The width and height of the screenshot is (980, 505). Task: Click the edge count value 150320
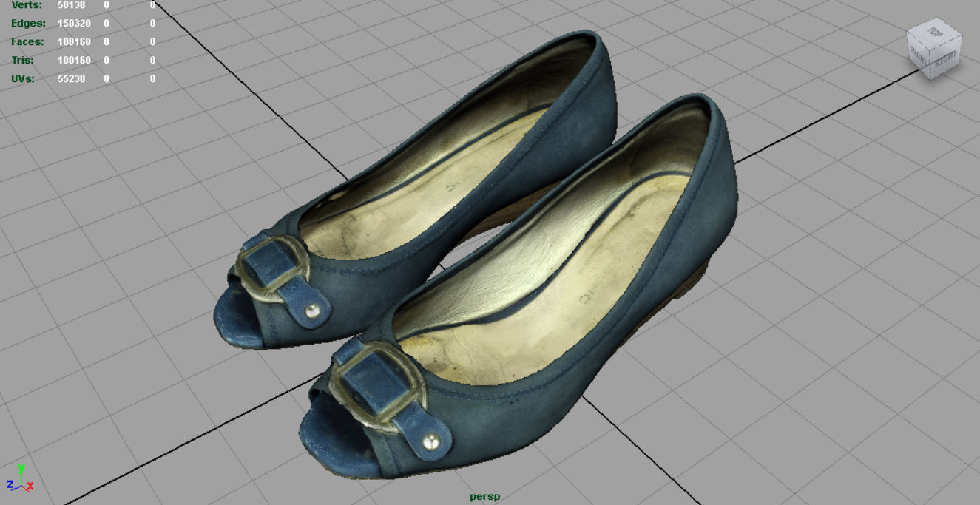pyautogui.click(x=74, y=24)
